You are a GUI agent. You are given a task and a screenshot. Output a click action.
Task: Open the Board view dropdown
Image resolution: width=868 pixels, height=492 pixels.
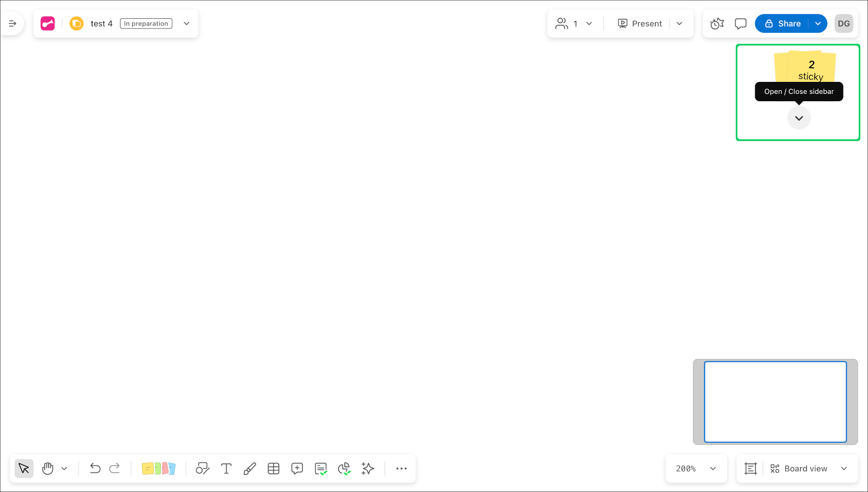810,468
